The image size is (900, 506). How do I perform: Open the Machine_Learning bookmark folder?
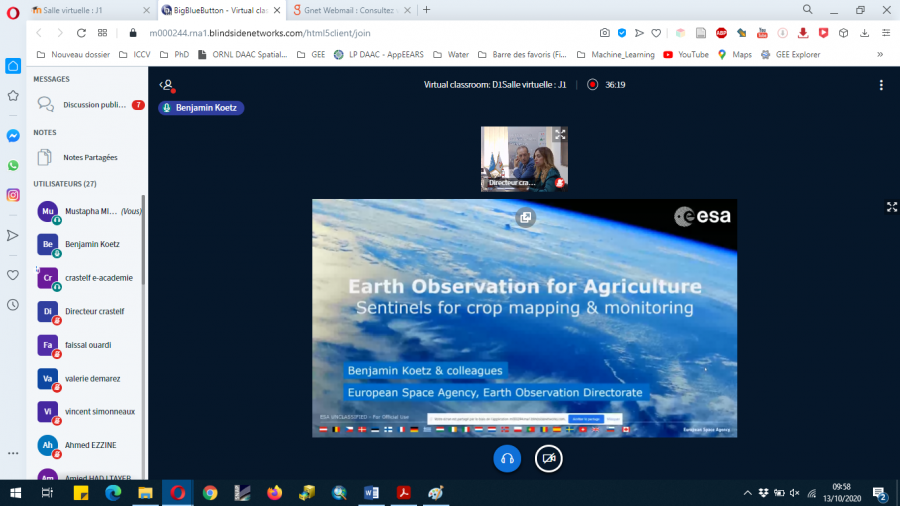pyautogui.click(x=615, y=55)
